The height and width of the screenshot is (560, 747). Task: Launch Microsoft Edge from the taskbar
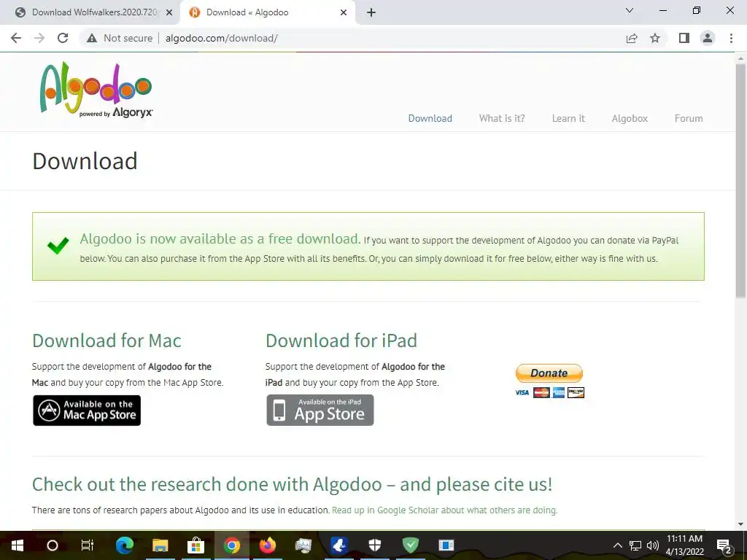click(124, 545)
